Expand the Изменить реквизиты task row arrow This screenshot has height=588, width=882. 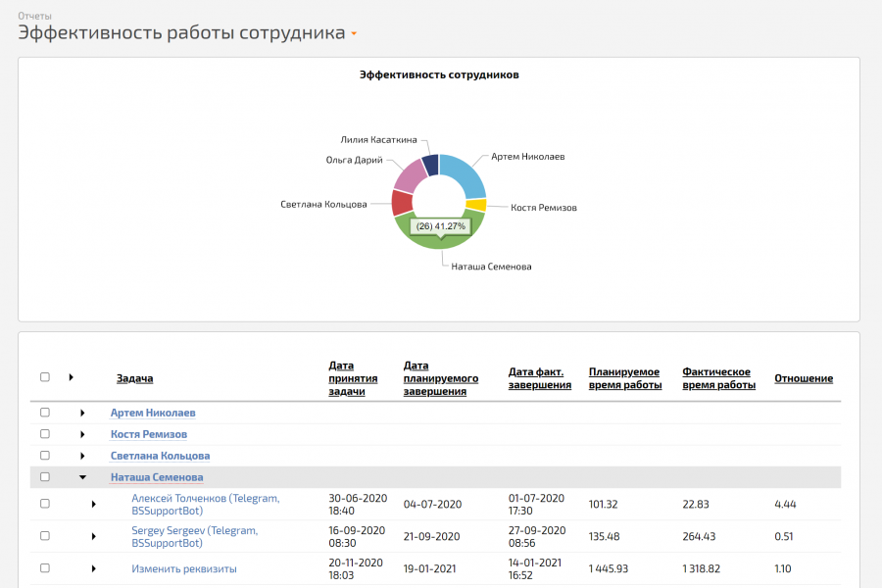94,568
